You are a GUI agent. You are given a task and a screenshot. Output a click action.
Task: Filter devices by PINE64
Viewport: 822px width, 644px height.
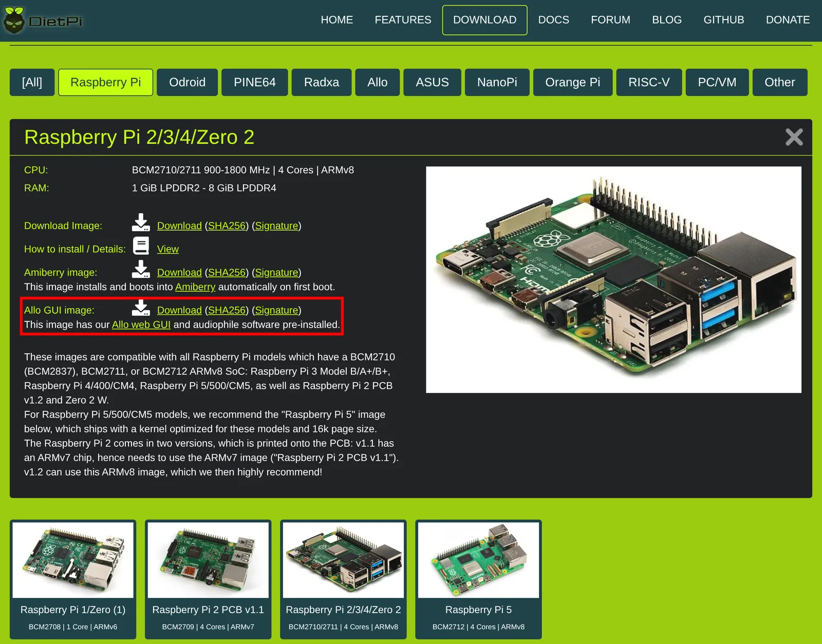[x=255, y=82]
